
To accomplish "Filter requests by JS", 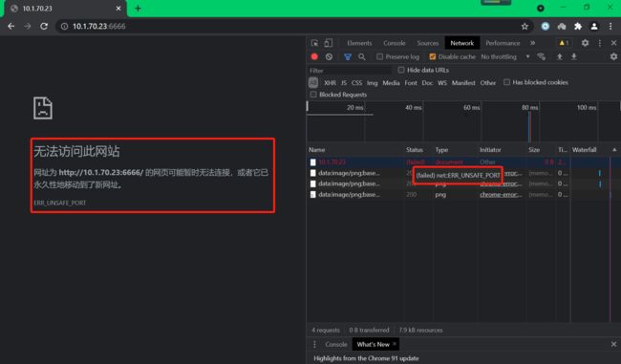I will pos(343,83).
